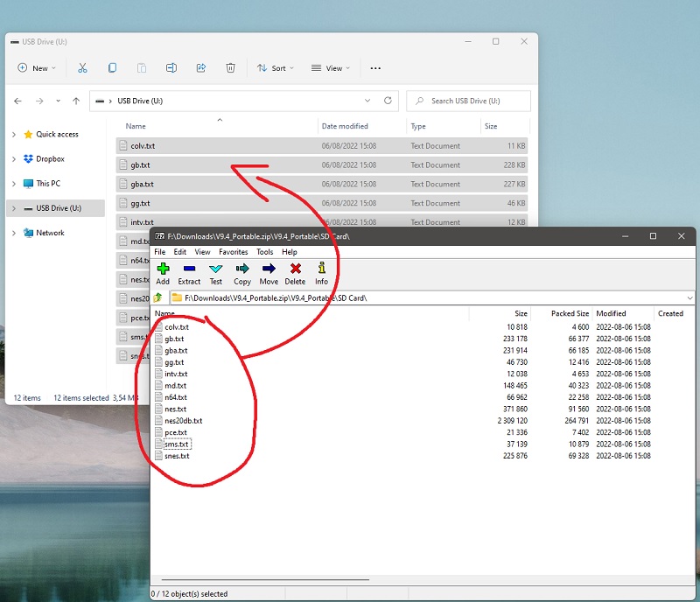Run the Test tool in 7-Zip

215,274
